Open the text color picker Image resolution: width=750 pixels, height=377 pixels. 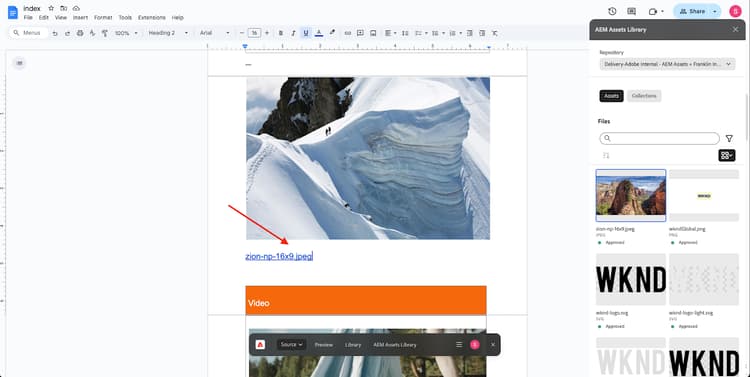(319, 33)
